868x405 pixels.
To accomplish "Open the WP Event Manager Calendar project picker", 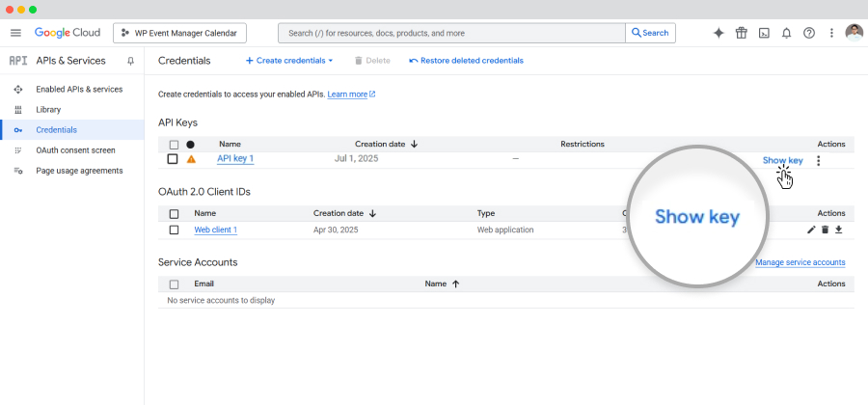I will pos(180,33).
